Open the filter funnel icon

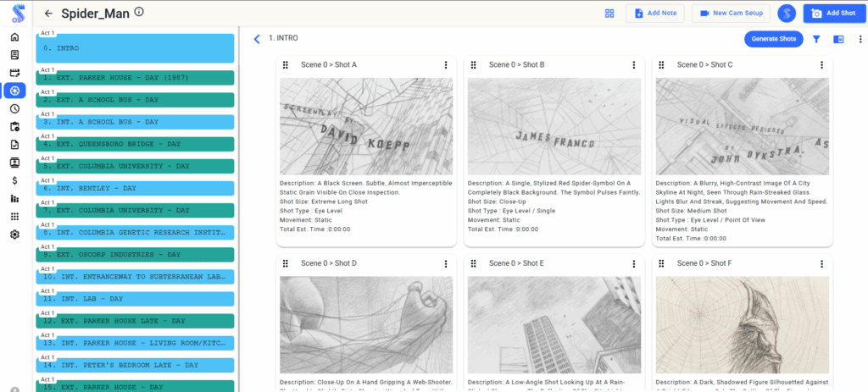point(816,39)
